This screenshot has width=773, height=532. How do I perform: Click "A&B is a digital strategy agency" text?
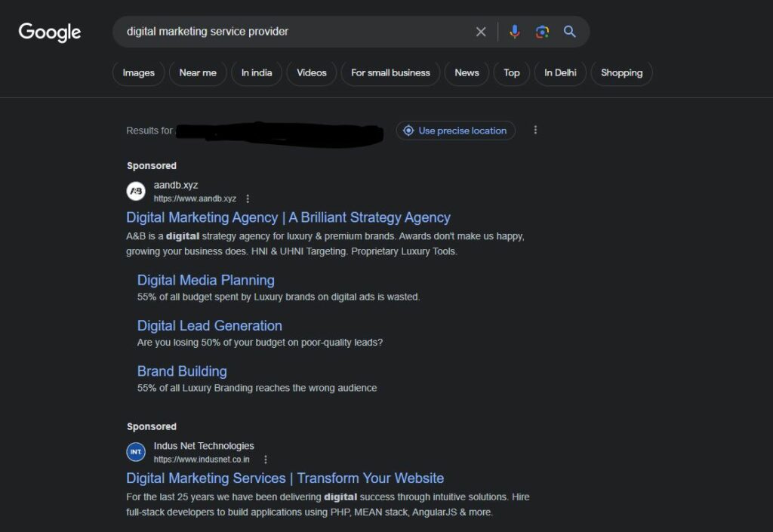coord(325,244)
